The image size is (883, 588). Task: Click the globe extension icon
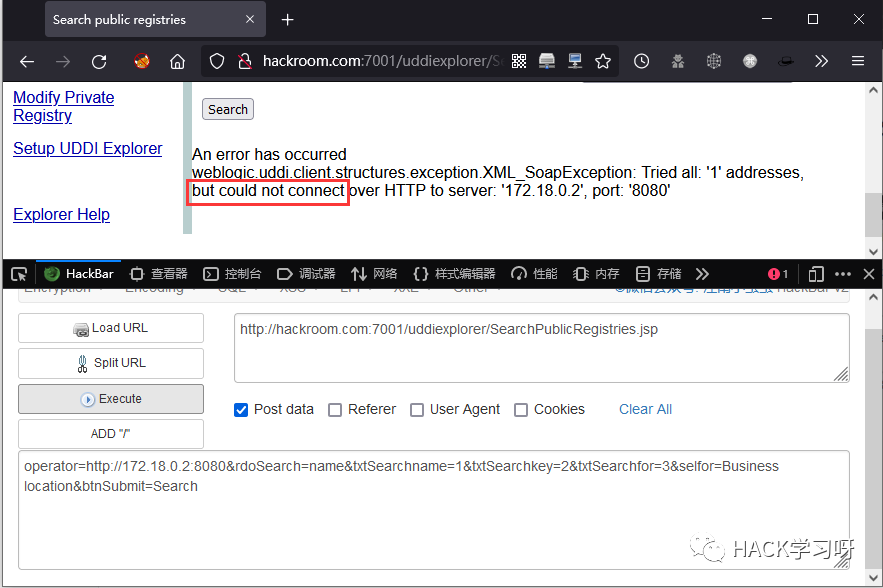click(x=713, y=61)
